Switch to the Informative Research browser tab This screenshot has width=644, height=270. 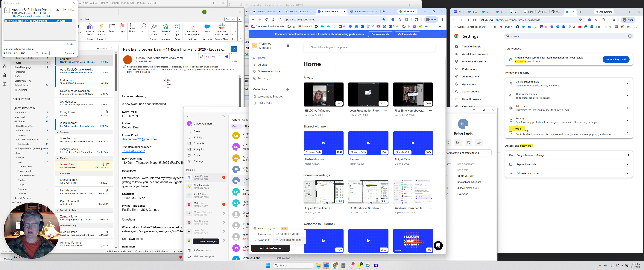(364, 11)
